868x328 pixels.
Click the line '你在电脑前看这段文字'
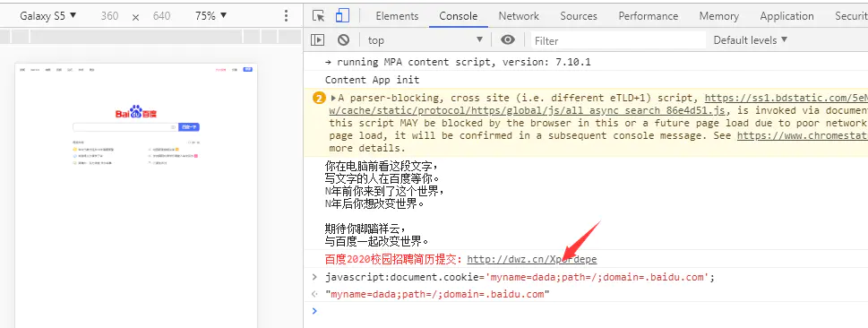(382, 166)
